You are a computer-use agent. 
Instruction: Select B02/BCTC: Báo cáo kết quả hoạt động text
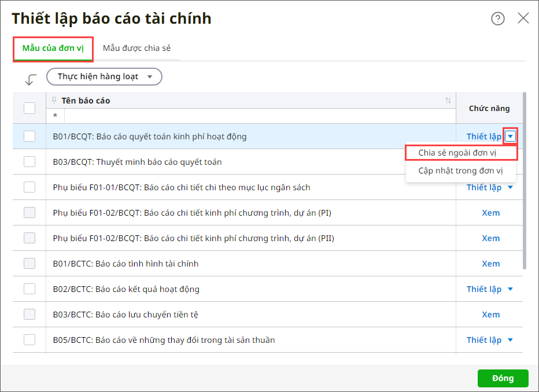(x=126, y=289)
